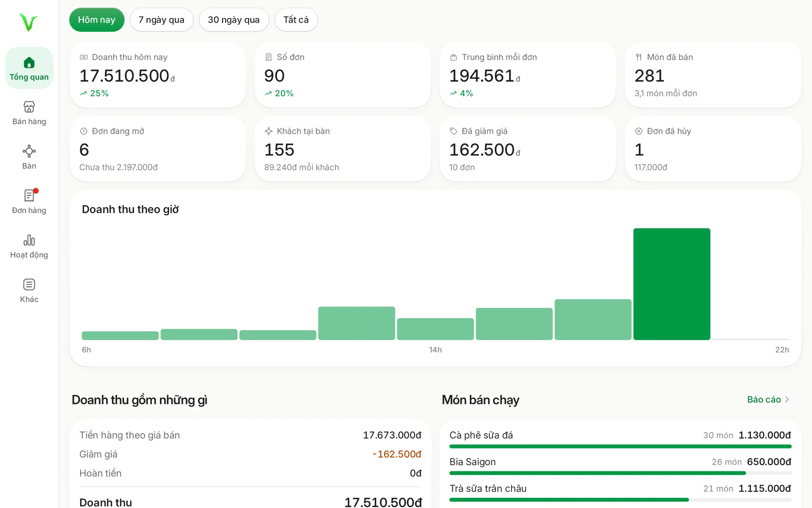Open Tổng quan home icon
The image size is (812, 508).
point(29,63)
